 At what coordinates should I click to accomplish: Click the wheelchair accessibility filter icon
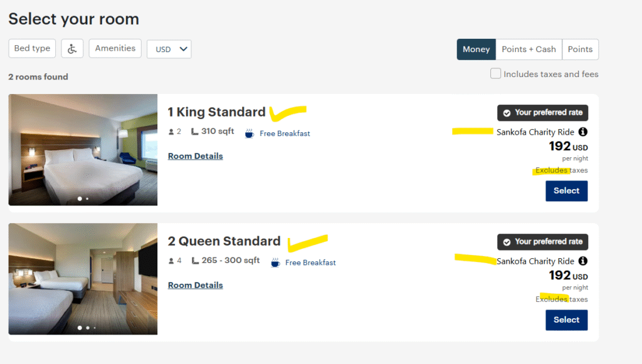(72, 49)
